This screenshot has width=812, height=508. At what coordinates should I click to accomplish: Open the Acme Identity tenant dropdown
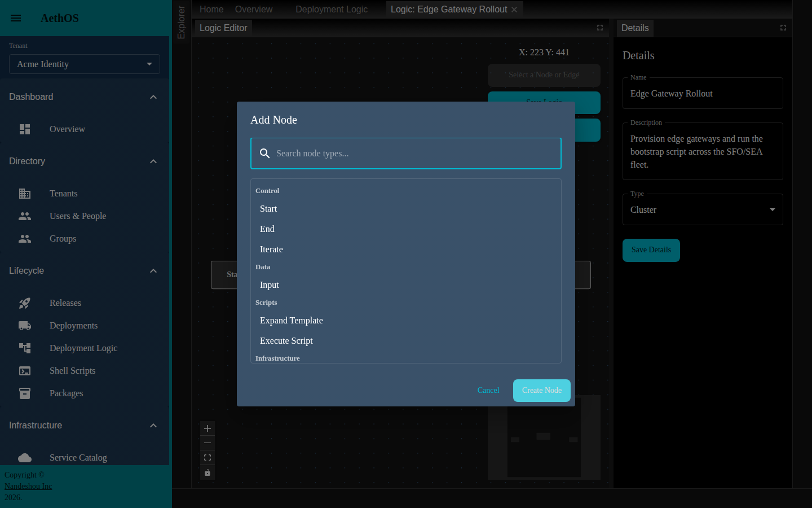(85, 64)
